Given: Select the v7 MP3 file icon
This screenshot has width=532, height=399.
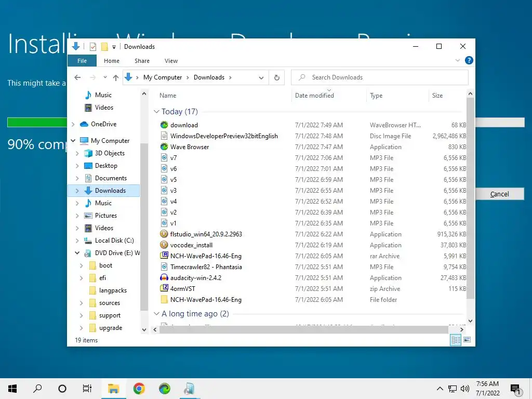Looking at the screenshot, I should 164,157.
